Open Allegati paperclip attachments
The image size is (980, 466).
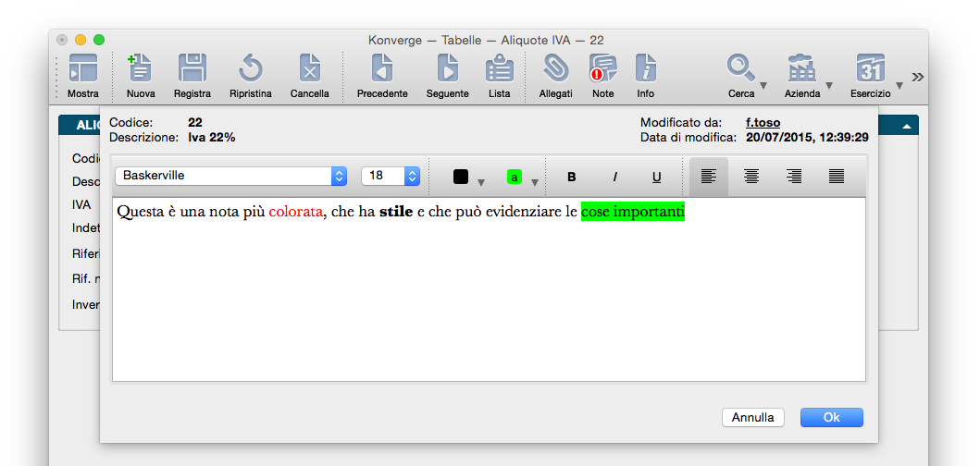pyautogui.click(x=555, y=69)
